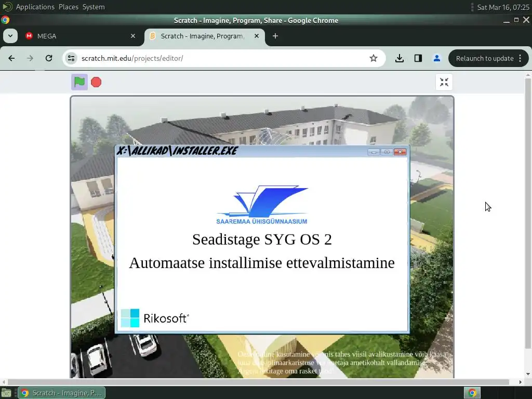This screenshot has width=532, height=399.
Task: Click the scroll right arrow at bottom
Action: 521,382
